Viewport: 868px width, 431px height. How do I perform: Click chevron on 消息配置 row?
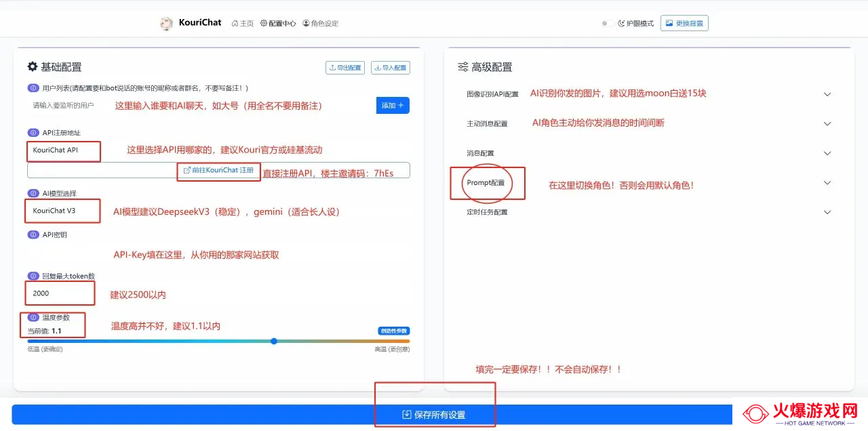click(827, 153)
